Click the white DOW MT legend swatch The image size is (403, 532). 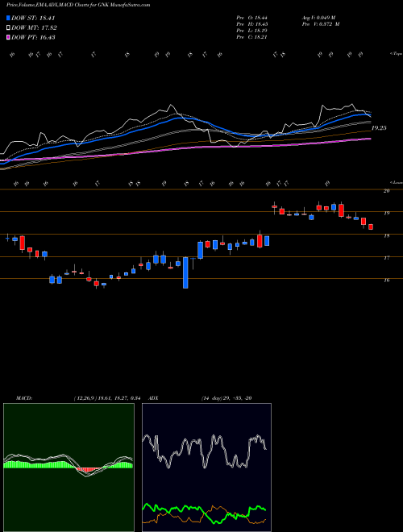tap(8, 28)
